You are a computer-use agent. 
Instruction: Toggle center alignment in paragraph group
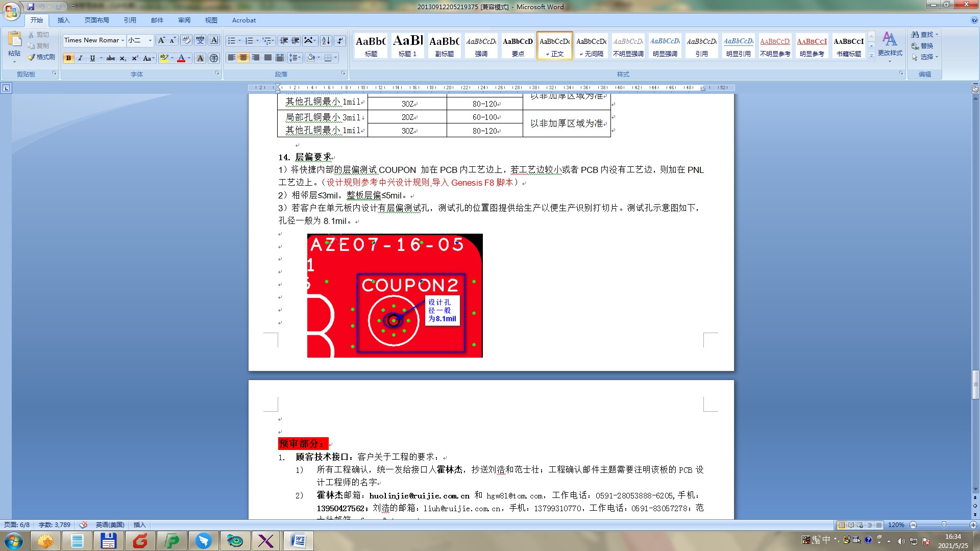243,58
